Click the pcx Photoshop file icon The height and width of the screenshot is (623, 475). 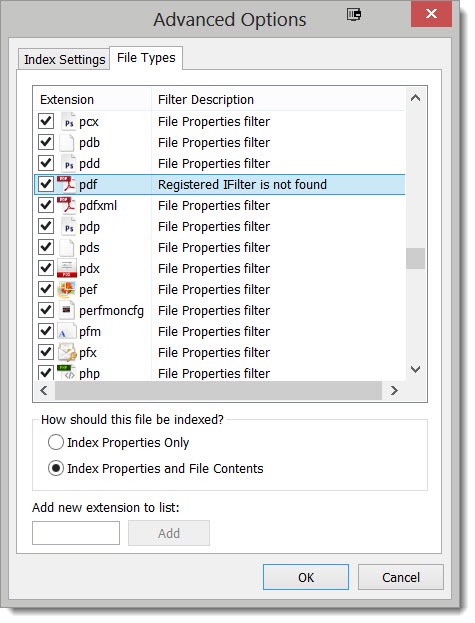pyautogui.click(x=68, y=122)
